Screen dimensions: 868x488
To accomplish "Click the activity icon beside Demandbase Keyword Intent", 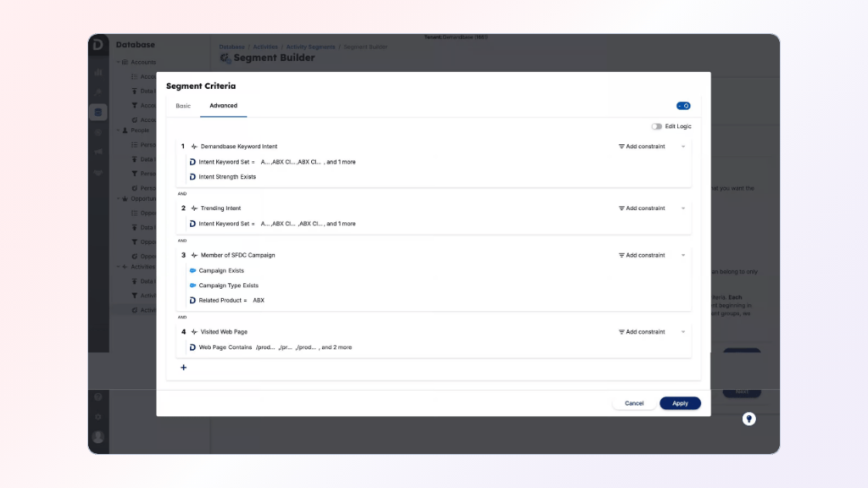I will [194, 147].
